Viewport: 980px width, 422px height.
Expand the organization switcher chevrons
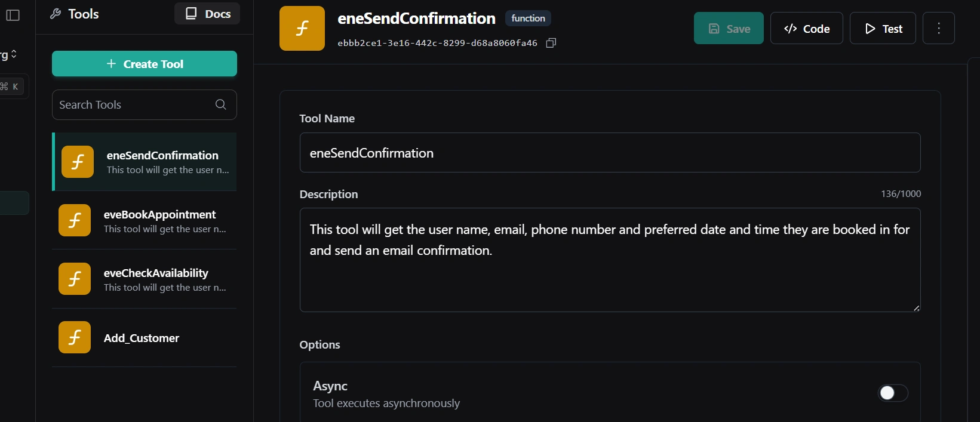tap(14, 54)
